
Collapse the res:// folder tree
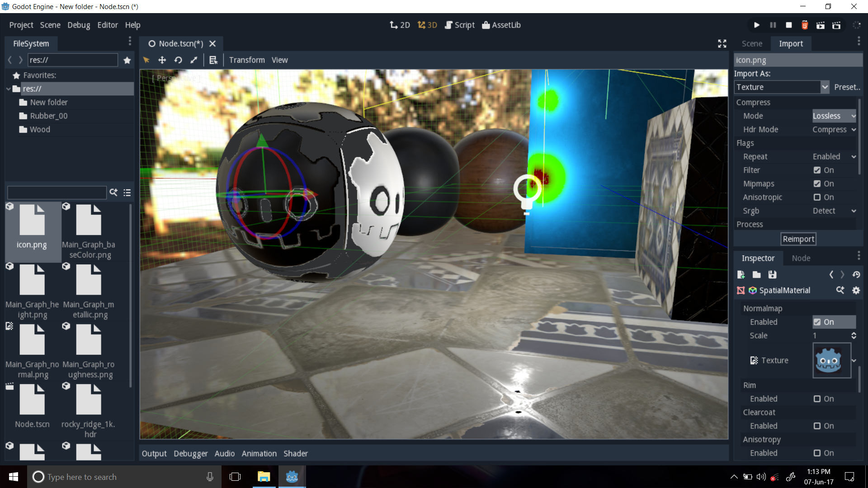[8, 89]
